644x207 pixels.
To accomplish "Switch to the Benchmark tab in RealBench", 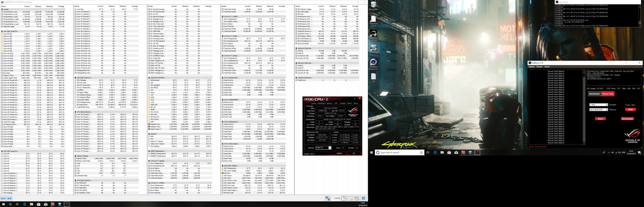I will click(594, 94).
